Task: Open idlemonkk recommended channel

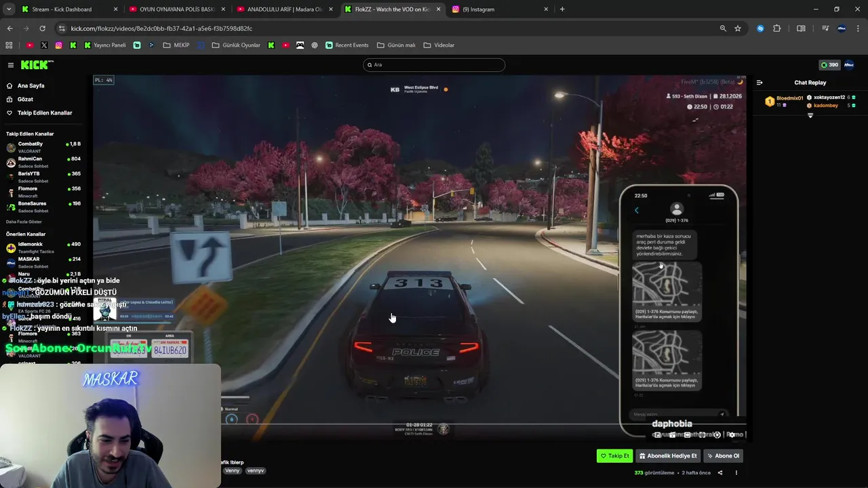Action: tap(43, 247)
